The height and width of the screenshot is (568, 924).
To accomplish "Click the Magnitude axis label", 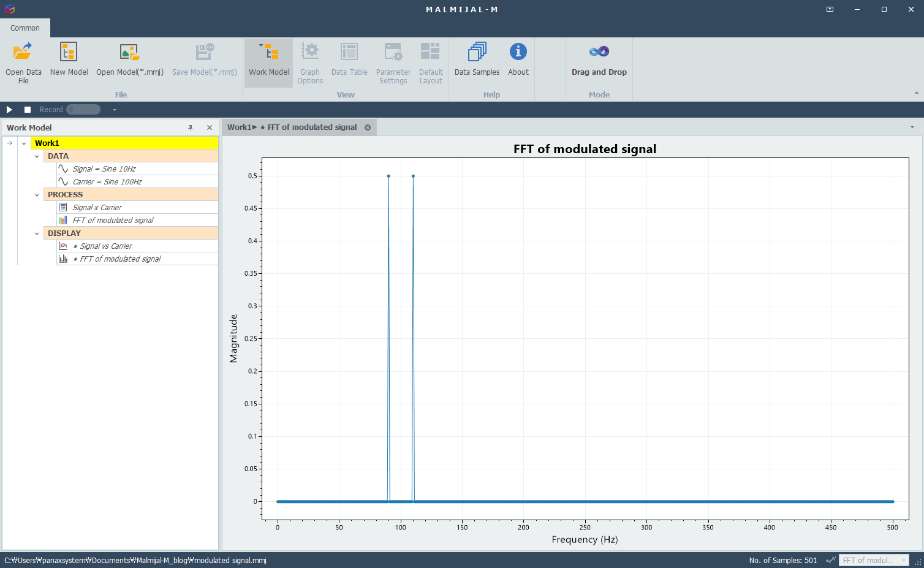I will [233, 338].
